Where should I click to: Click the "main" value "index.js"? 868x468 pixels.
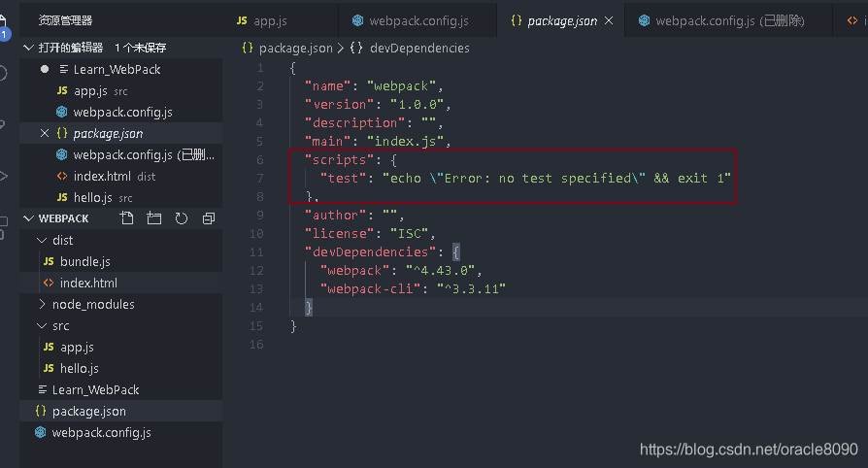tap(405, 141)
